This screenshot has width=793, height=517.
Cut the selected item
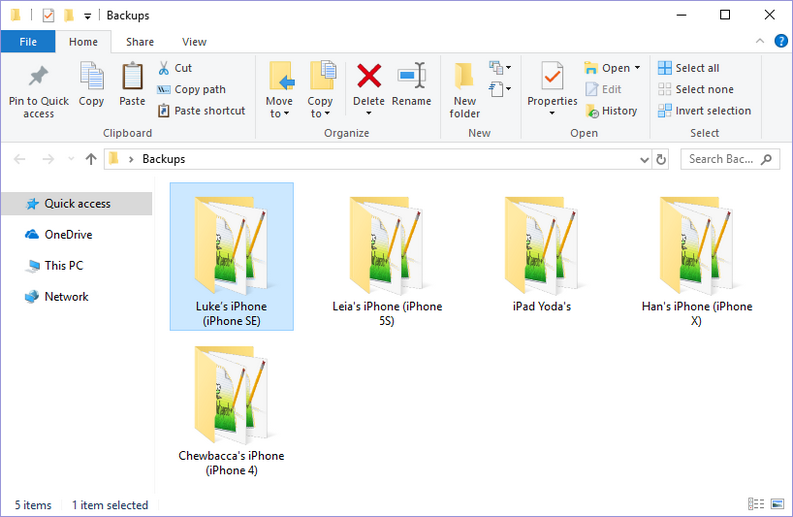(175, 68)
